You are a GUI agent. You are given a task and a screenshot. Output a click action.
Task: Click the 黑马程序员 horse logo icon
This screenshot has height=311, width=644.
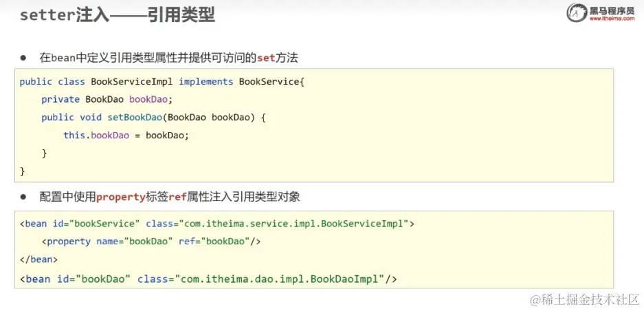(577, 13)
